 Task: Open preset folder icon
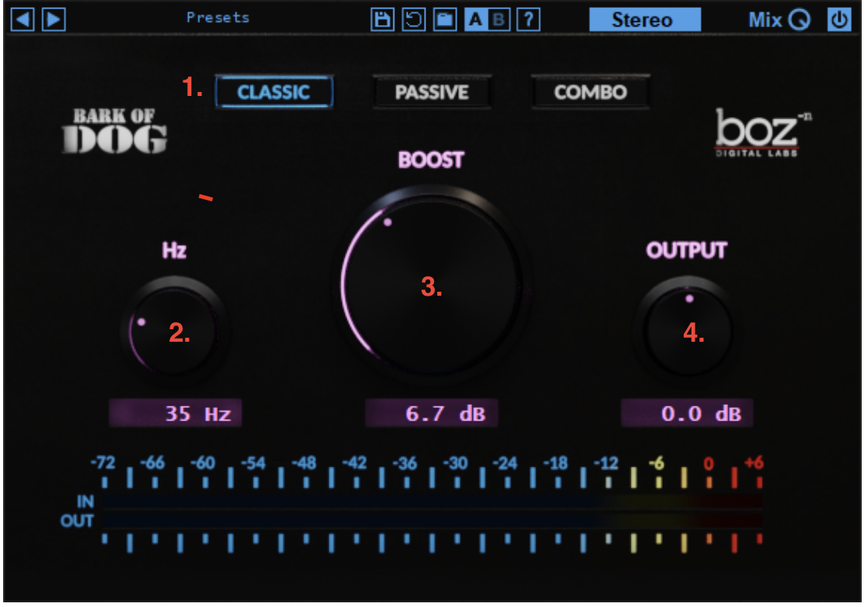click(445, 20)
